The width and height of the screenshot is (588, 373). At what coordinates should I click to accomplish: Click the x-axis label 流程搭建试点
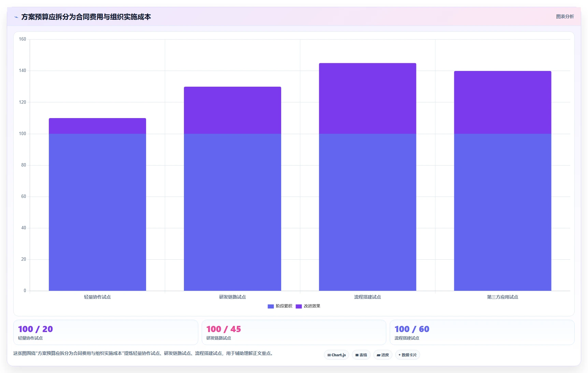[368, 297]
